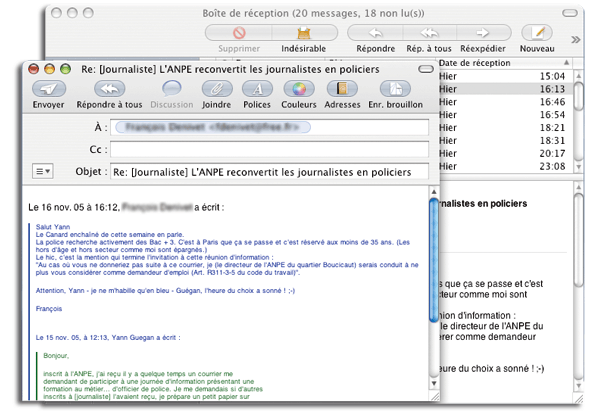Select the message received Hier at 18:21
Screen dimensions: 600x411
[505, 128]
